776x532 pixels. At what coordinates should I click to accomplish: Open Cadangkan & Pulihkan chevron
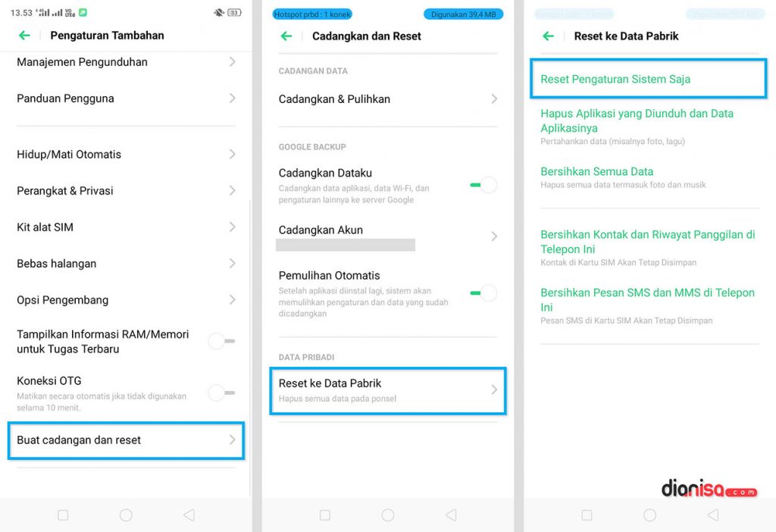click(x=493, y=99)
